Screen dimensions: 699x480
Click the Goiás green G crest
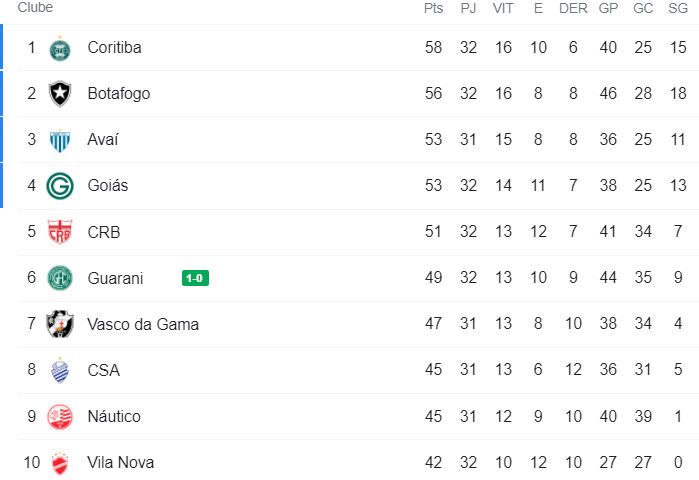[60, 186]
